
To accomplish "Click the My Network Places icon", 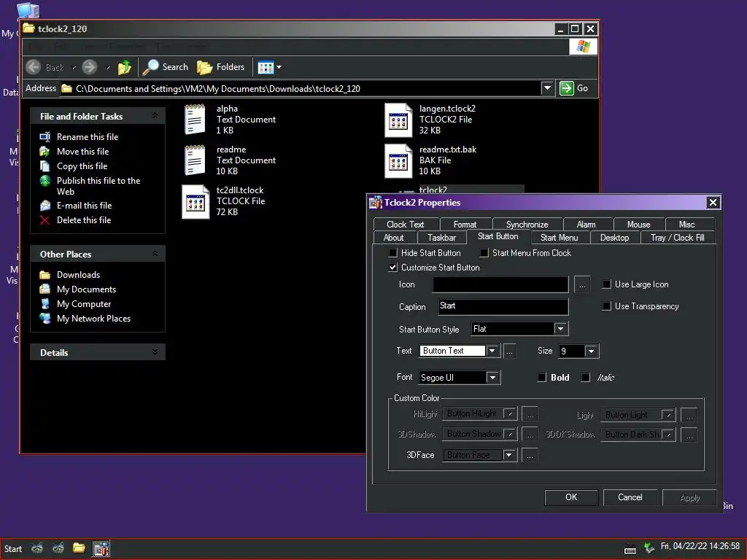I will click(44, 318).
